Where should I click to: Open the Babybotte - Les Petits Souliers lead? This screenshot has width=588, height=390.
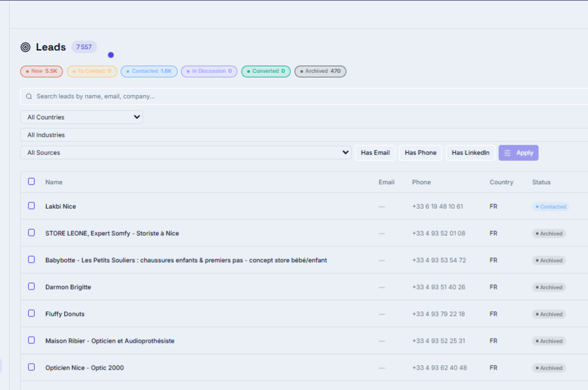pyautogui.click(x=186, y=260)
